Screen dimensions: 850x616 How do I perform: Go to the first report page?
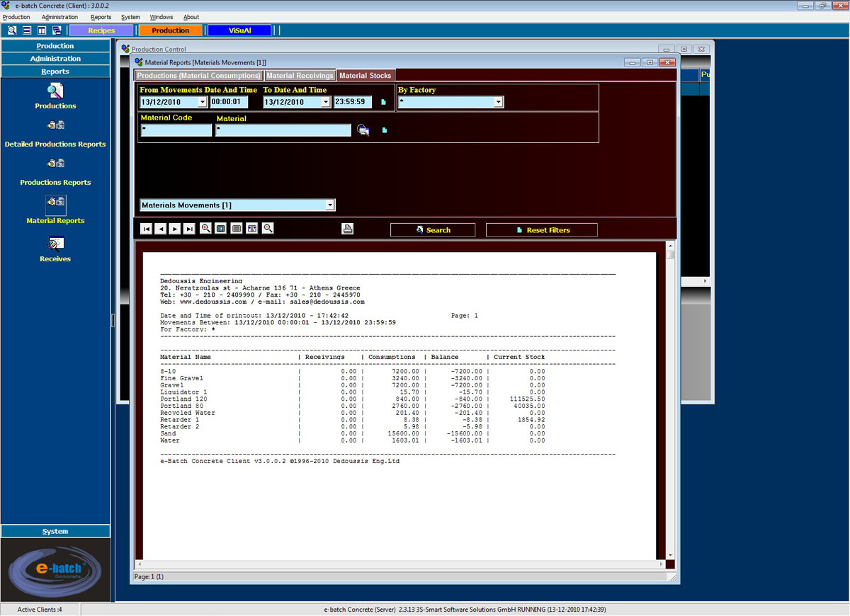[x=146, y=229]
